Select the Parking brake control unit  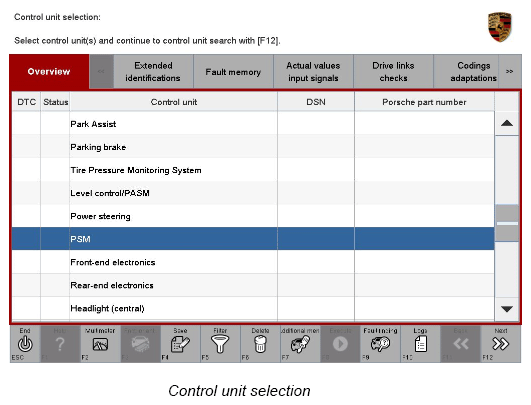tap(253, 147)
